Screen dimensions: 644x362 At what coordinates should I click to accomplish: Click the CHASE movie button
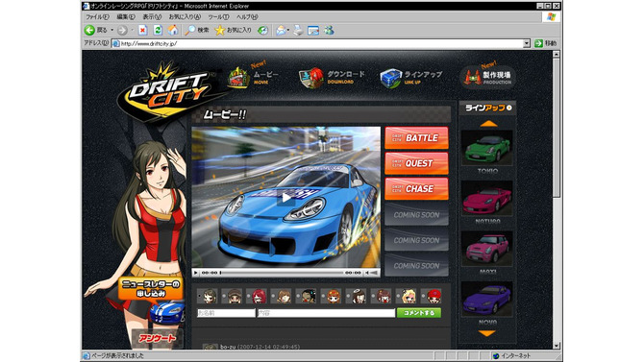416,189
